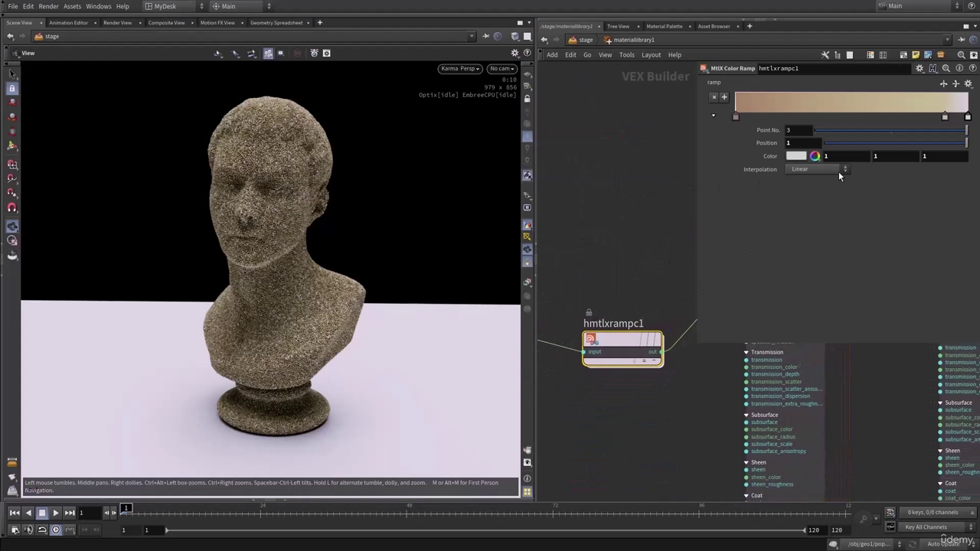Click the parameter pane gear settings icon

(x=920, y=68)
